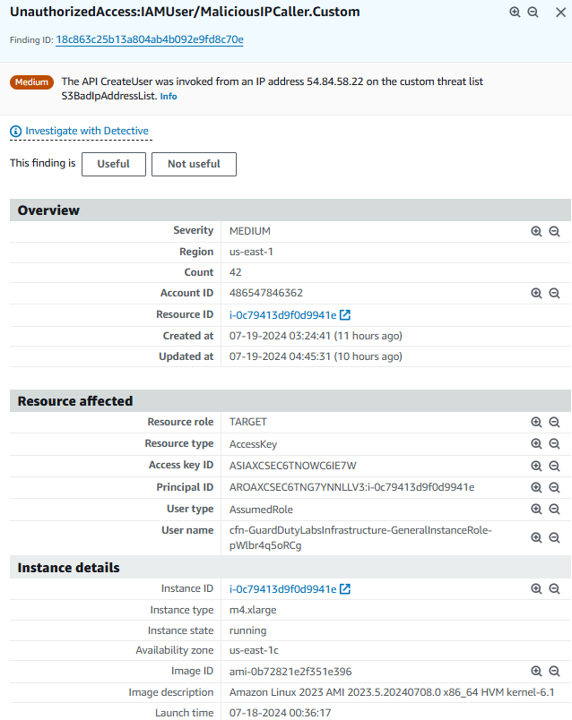
Task: Exclude filter icon for Principal ID row
Action: pos(554,487)
